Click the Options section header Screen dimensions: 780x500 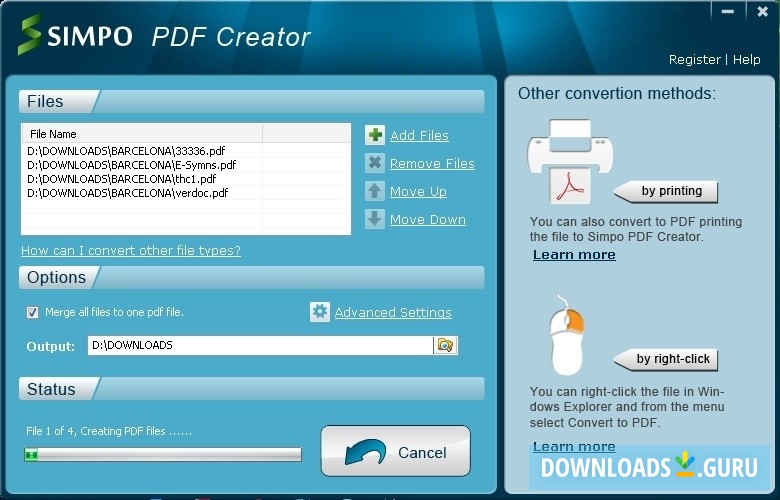252,278
